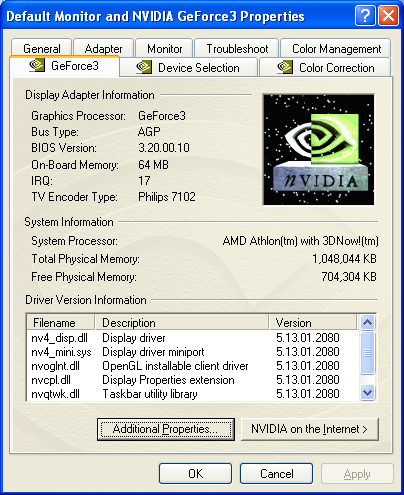Open Additional Properties dialog

pyautogui.click(x=166, y=429)
